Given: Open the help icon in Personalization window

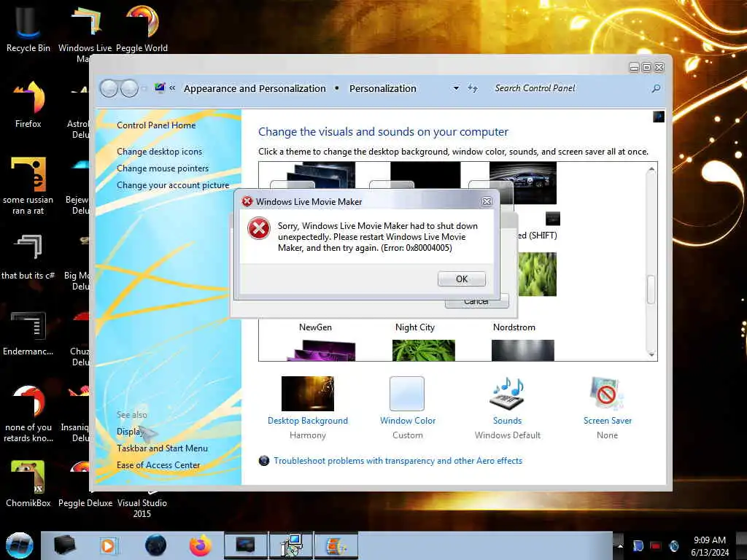Looking at the screenshot, I should click(x=659, y=117).
